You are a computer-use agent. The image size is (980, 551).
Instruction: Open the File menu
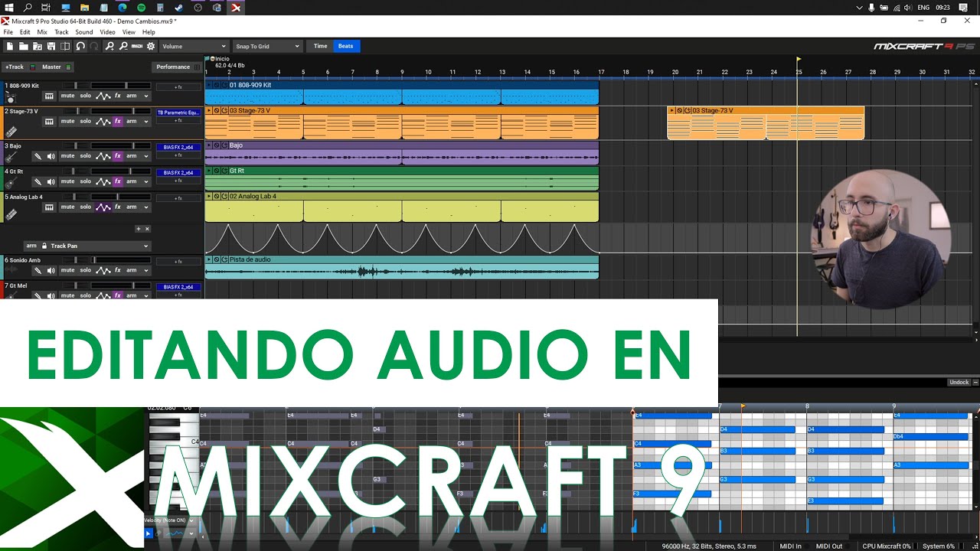(8, 32)
